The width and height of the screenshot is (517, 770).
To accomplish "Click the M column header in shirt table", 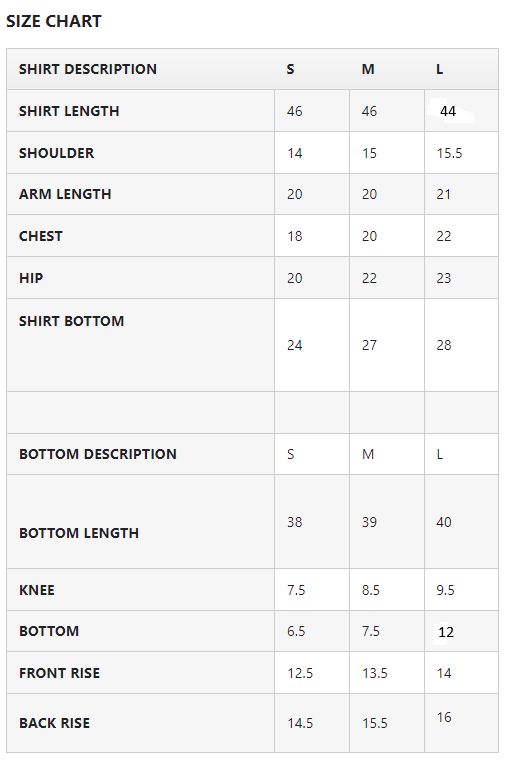I will point(368,69).
